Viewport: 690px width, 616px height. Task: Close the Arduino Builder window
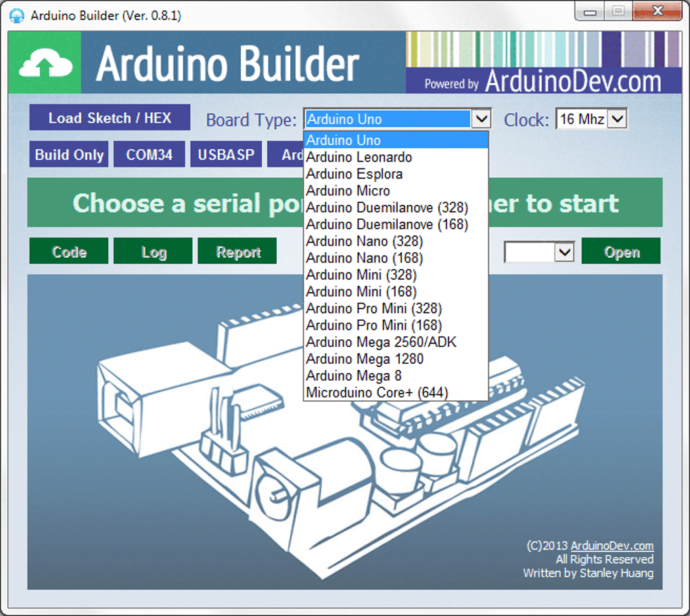tap(658, 11)
